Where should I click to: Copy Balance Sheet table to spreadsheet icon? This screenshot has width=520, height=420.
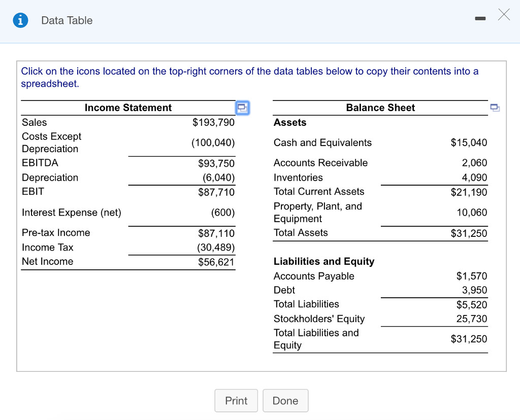tap(495, 108)
